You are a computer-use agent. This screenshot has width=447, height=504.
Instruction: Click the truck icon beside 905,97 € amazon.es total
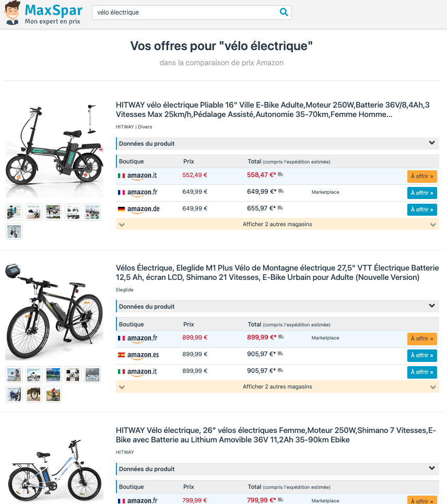pos(280,354)
